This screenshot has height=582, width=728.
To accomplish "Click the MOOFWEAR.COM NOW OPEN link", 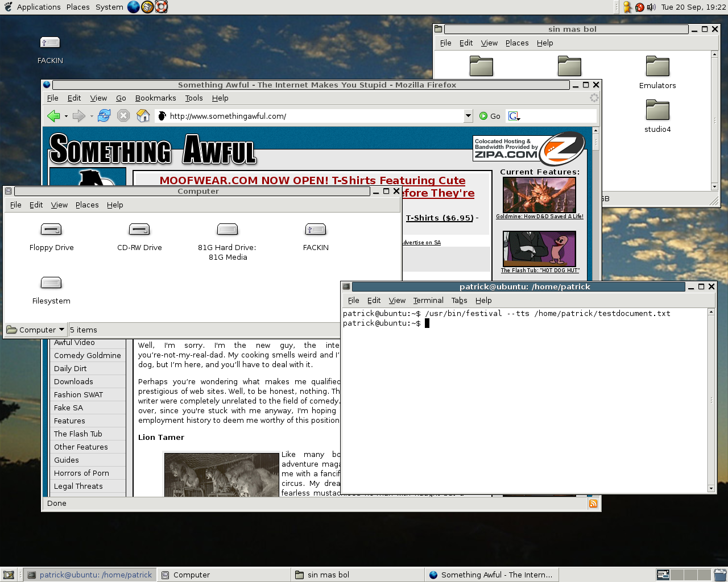I will tap(312, 180).
